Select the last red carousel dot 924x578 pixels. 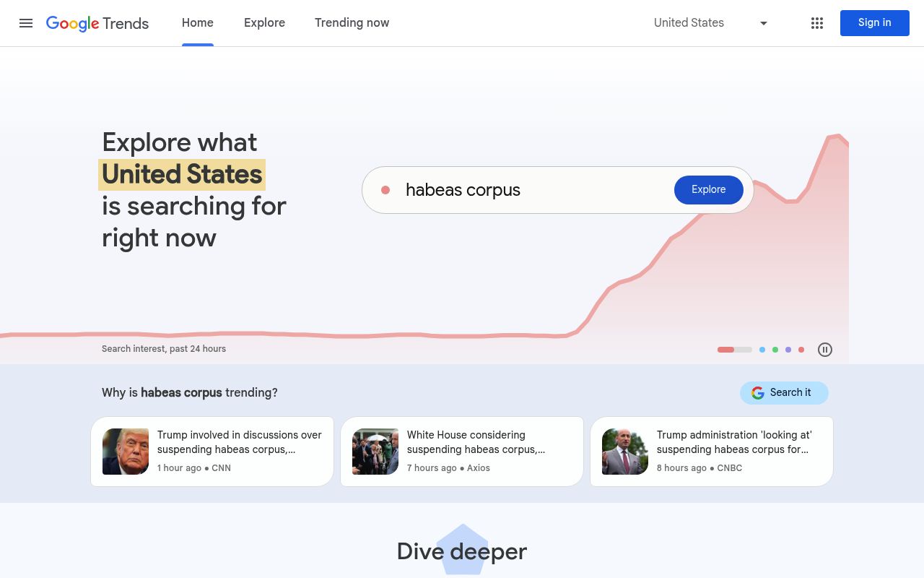pos(801,350)
